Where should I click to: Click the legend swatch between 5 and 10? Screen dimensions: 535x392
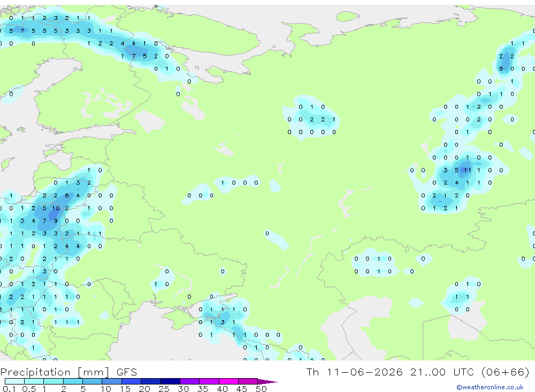point(93,381)
